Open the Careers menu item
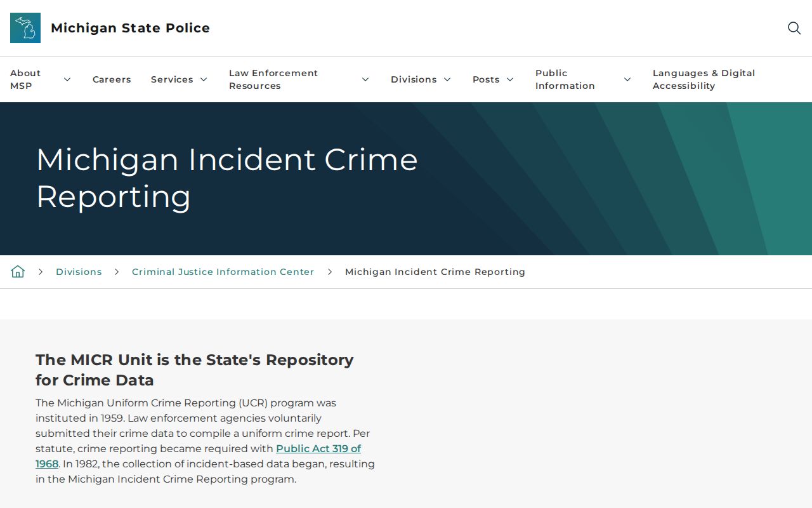The height and width of the screenshot is (508, 812). 112,79
